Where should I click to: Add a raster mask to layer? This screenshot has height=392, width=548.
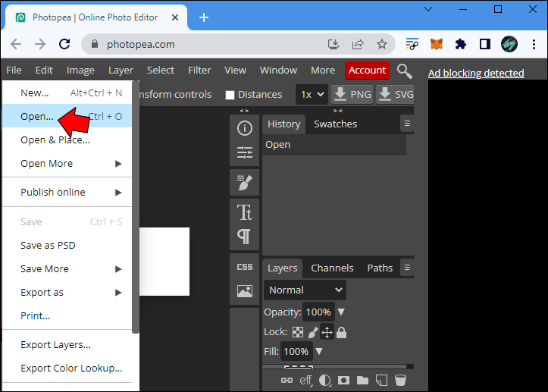[x=343, y=380]
